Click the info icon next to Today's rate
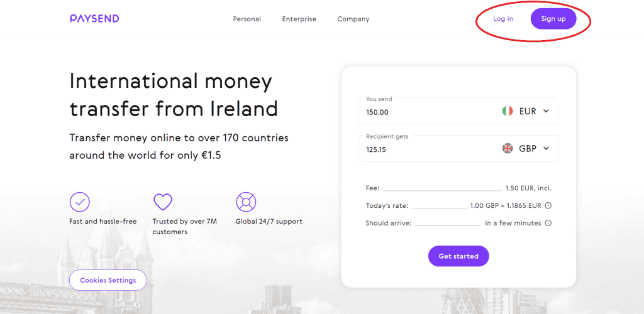Image resolution: width=644 pixels, height=314 pixels. (548, 205)
